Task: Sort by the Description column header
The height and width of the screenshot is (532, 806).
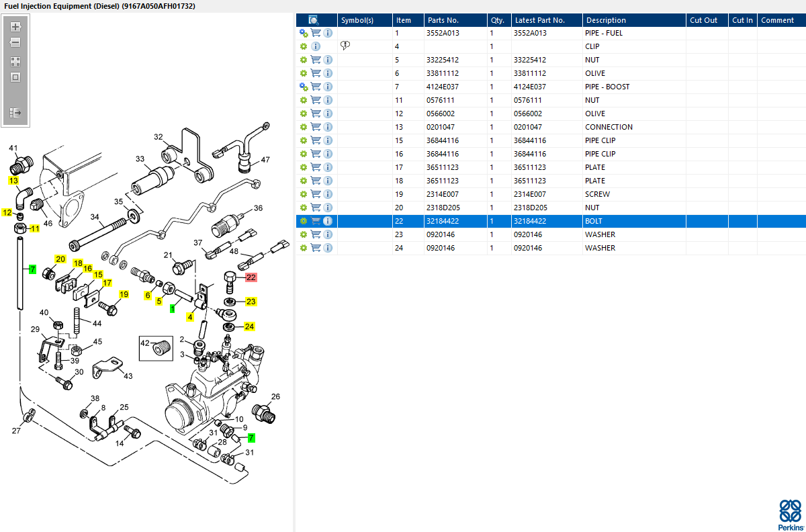Action: (634, 20)
